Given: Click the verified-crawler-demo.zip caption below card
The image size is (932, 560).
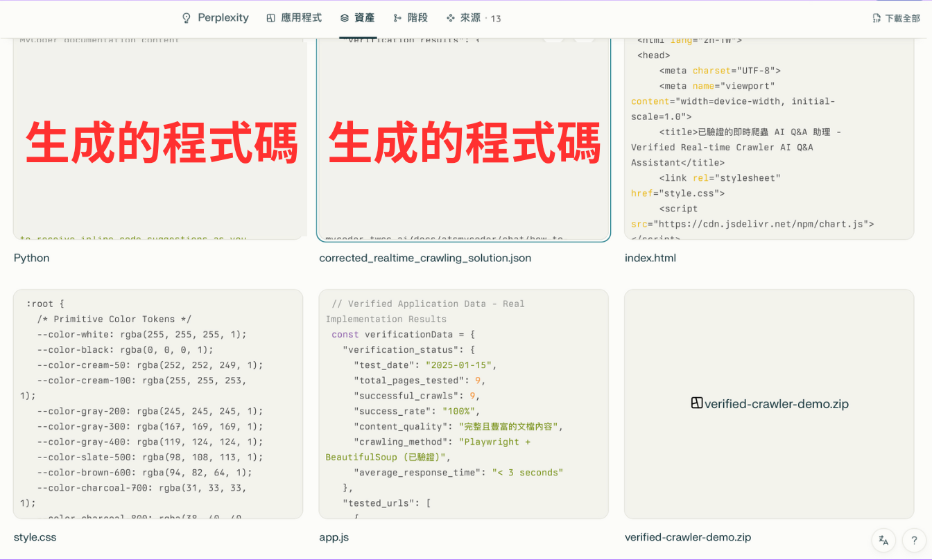Looking at the screenshot, I should 688,537.
